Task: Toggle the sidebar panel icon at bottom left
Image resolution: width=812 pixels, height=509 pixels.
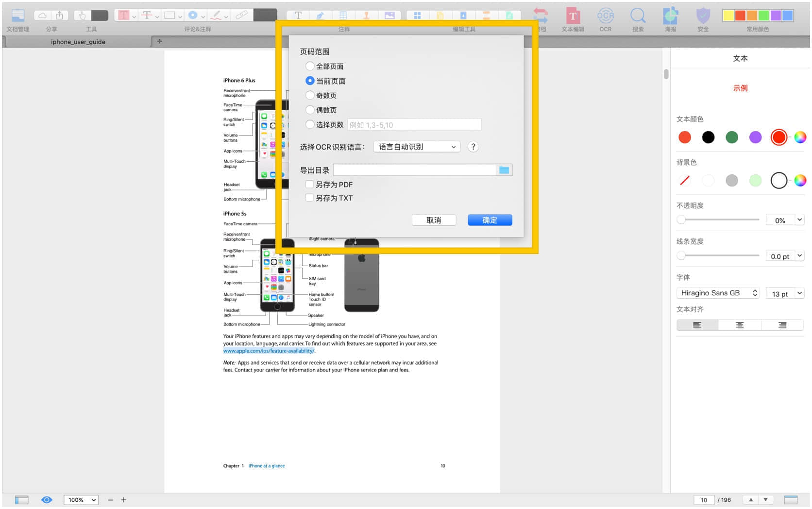Action: 21,500
